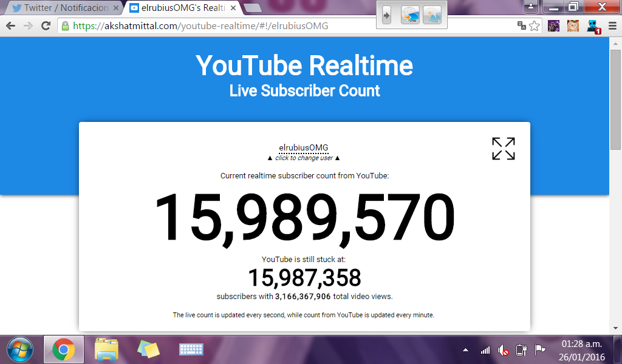
Task: Click the address bar URL
Action: tap(200, 26)
